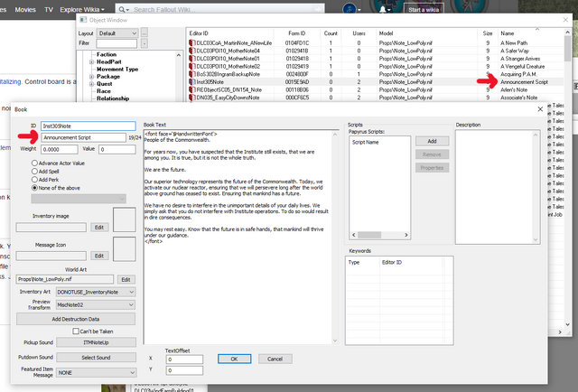Select Race in the object tree

104,91
